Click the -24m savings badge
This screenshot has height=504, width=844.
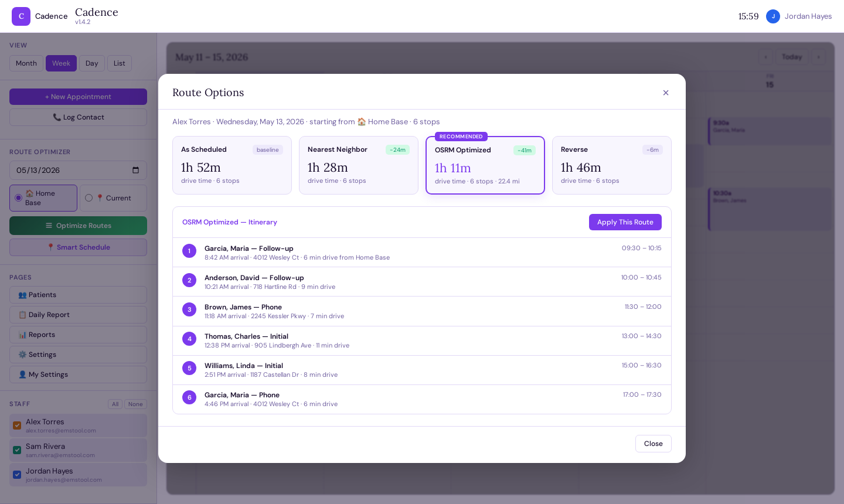397,150
